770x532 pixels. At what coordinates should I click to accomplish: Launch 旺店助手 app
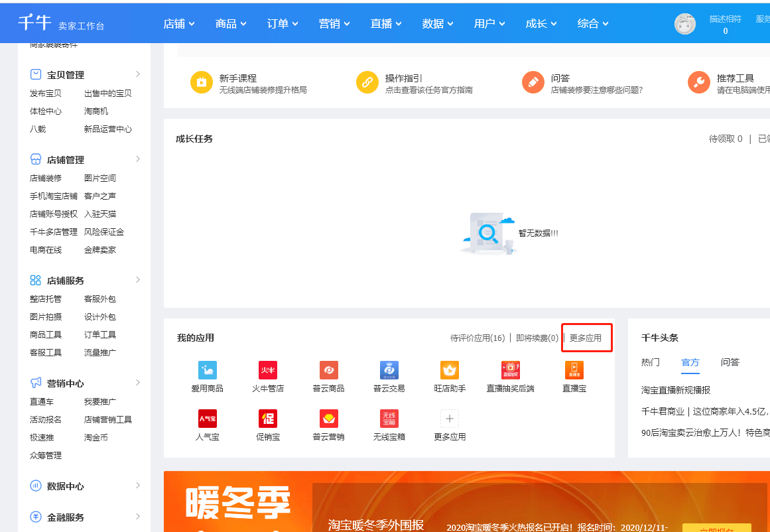(449, 370)
